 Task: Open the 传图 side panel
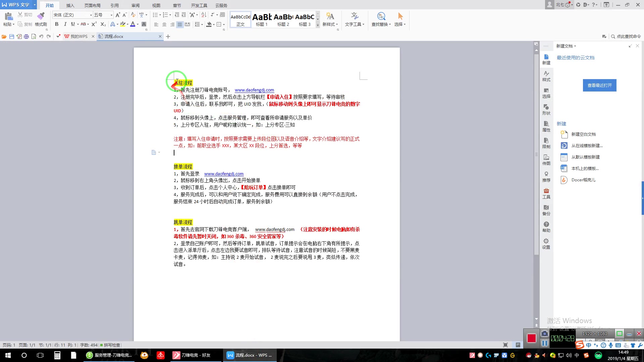tap(546, 160)
